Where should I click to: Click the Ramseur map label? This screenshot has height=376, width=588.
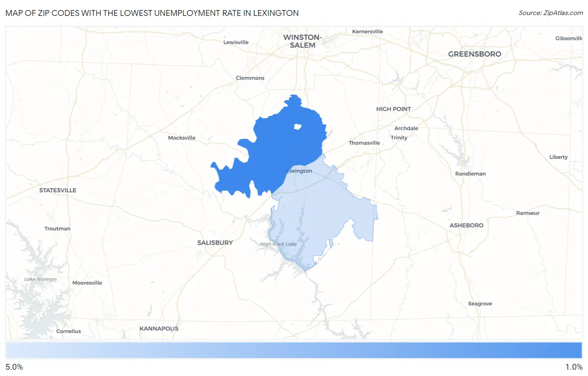click(528, 213)
